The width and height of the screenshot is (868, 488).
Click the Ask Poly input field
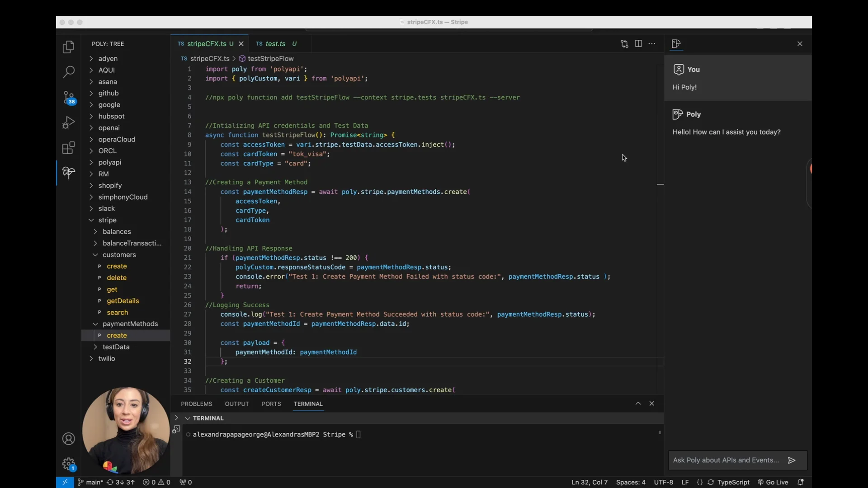(x=723, y=460)
